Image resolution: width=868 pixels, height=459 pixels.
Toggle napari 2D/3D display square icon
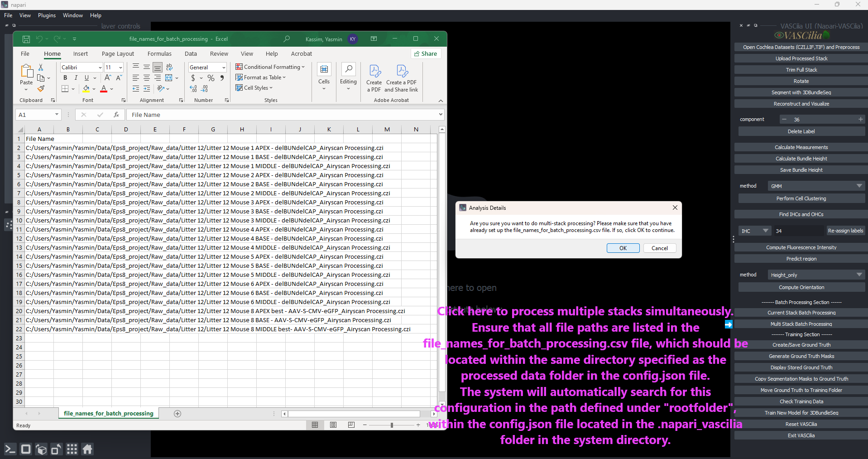(x=26, y=449)
